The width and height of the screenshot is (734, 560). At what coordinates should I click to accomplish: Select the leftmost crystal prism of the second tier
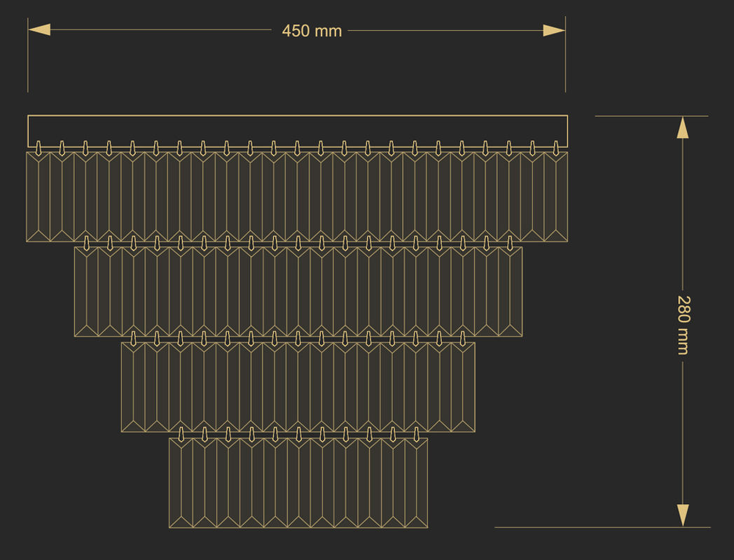[x=86, y=291]
